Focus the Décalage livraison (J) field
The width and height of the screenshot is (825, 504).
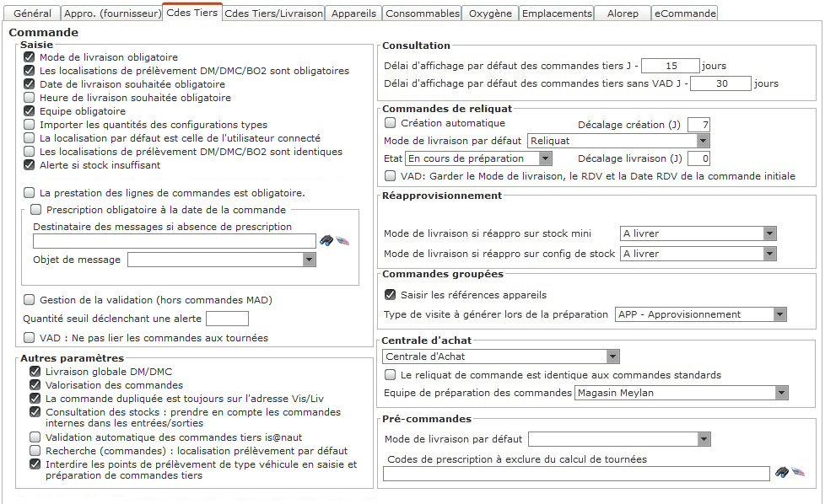point(698,158)
